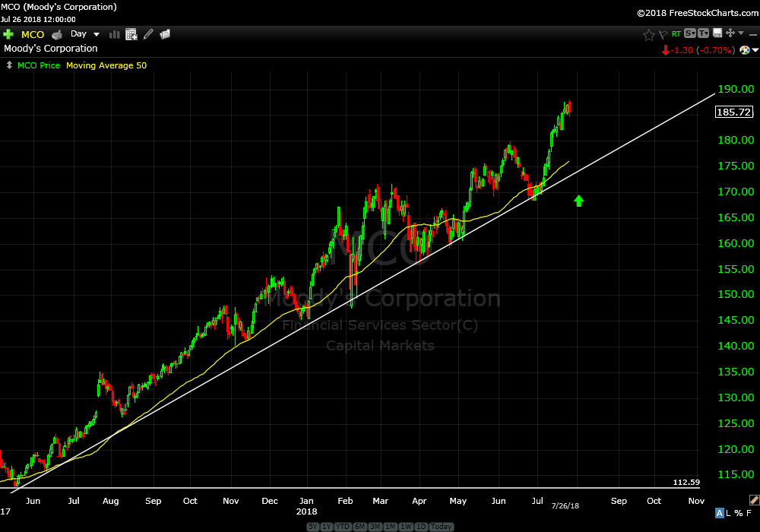Viewport: 760px width, 532px height.
Task: Open the color palette theme picker
Action: (744, 50)
